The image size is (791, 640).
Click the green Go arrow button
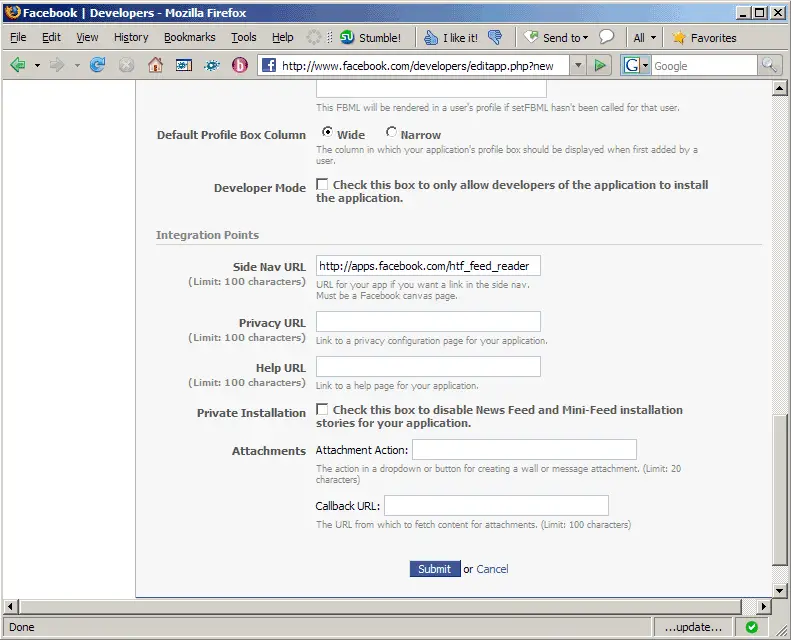point(600,65)
